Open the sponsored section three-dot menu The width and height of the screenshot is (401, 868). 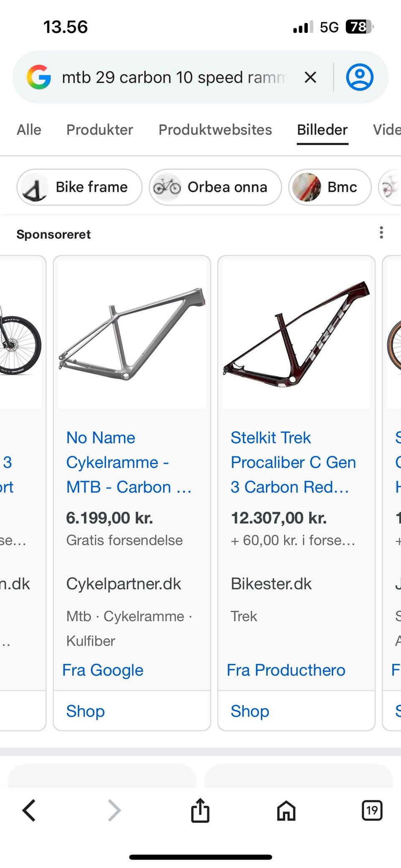coord(381,233)
